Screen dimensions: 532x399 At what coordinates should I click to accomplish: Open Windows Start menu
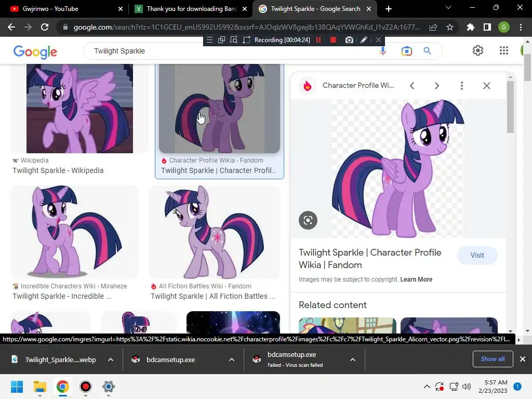point(17,387)
